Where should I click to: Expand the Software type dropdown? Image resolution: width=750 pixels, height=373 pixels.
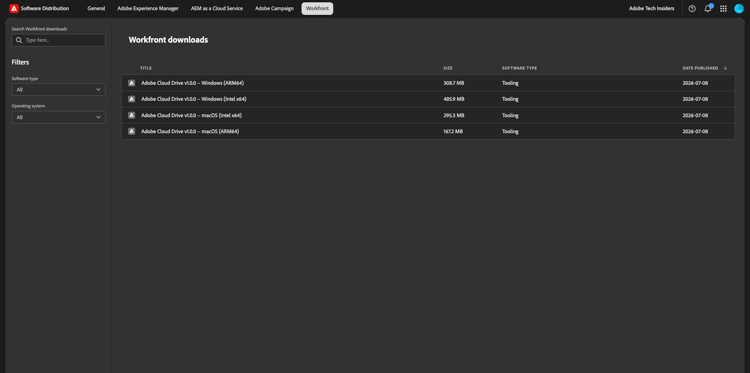point(58,89)
